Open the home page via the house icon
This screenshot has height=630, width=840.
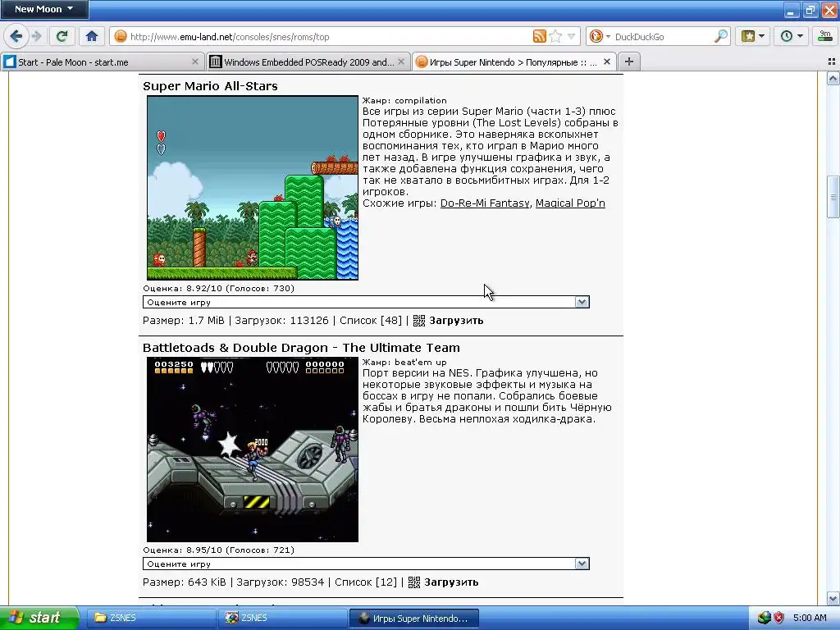pyautogui.click(x=92, y=36)
